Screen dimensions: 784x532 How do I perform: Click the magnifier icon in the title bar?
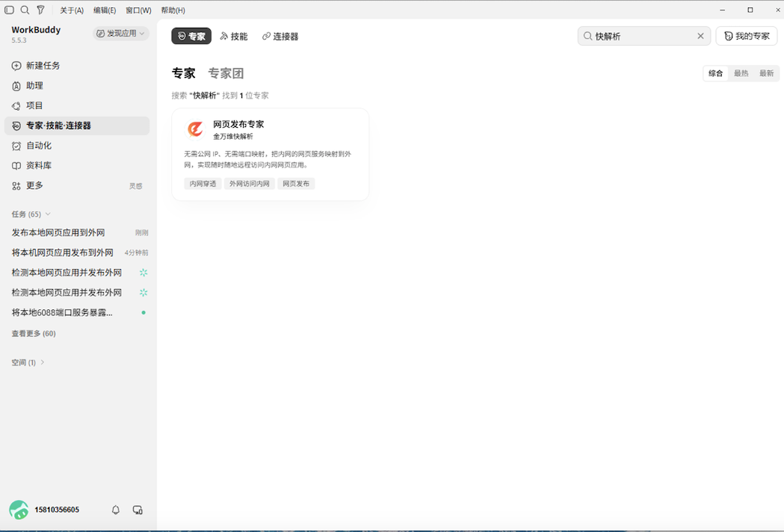[x=25, y=10]
